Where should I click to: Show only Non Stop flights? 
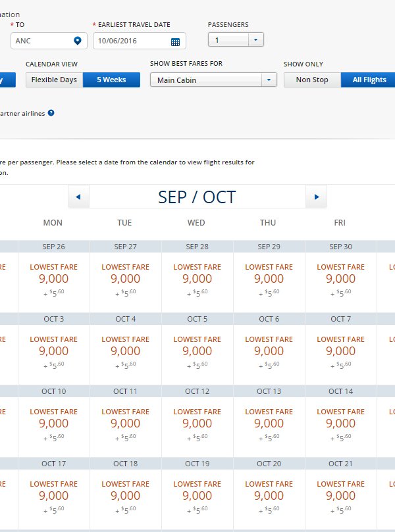(x=312, y=80)
